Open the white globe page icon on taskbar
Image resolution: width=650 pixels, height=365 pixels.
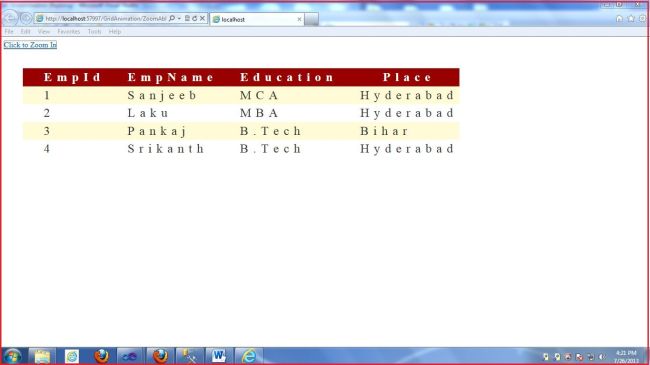pos(72,356)
